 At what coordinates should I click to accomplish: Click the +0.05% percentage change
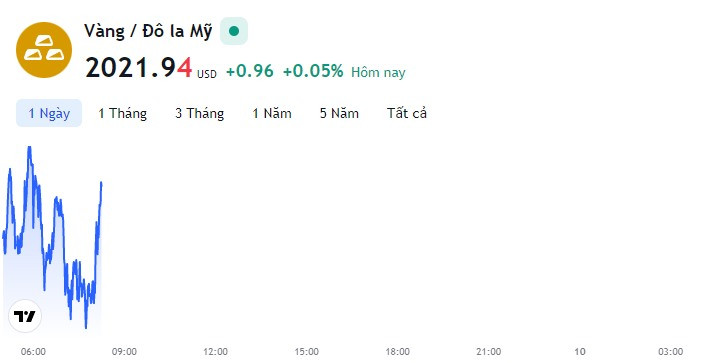pyautogui.click(x=313, y=71)
